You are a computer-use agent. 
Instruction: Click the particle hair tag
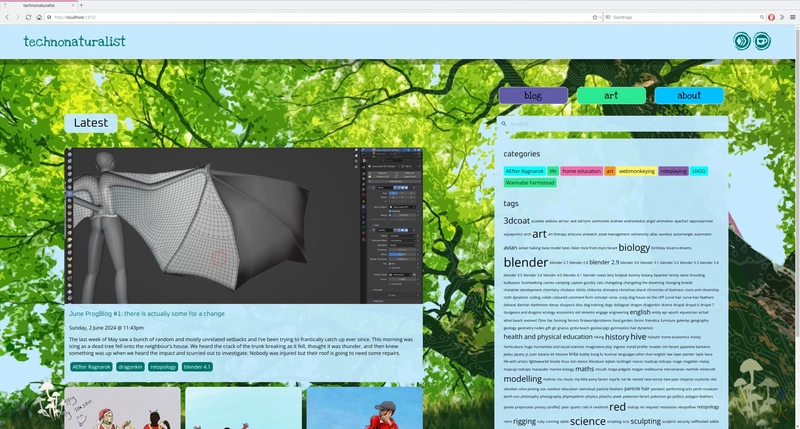637,389
